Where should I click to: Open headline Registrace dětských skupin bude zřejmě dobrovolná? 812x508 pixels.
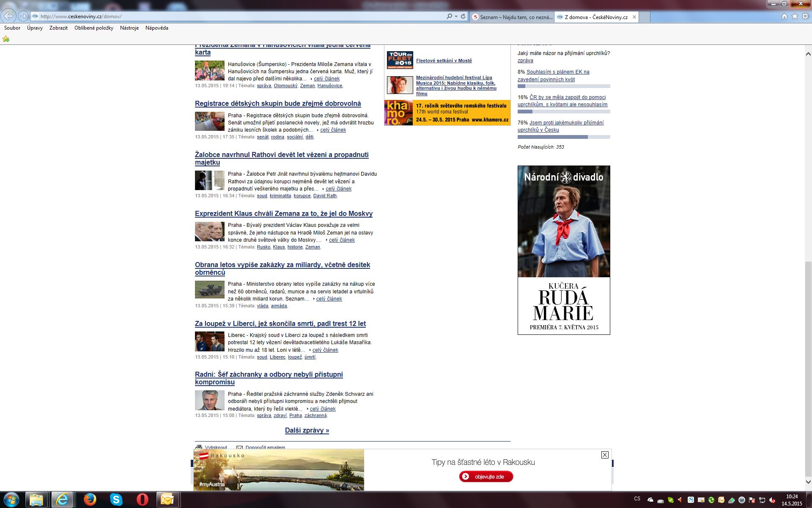(278, 103)
